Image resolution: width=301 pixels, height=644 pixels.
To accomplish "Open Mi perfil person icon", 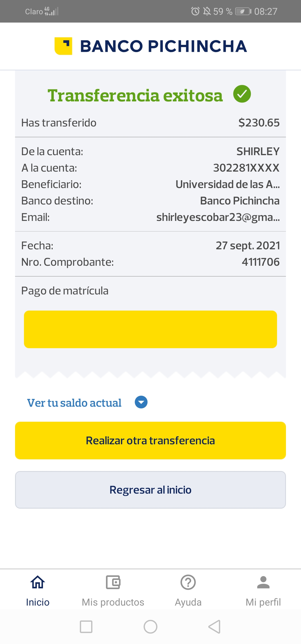I will tap(263, 582).
